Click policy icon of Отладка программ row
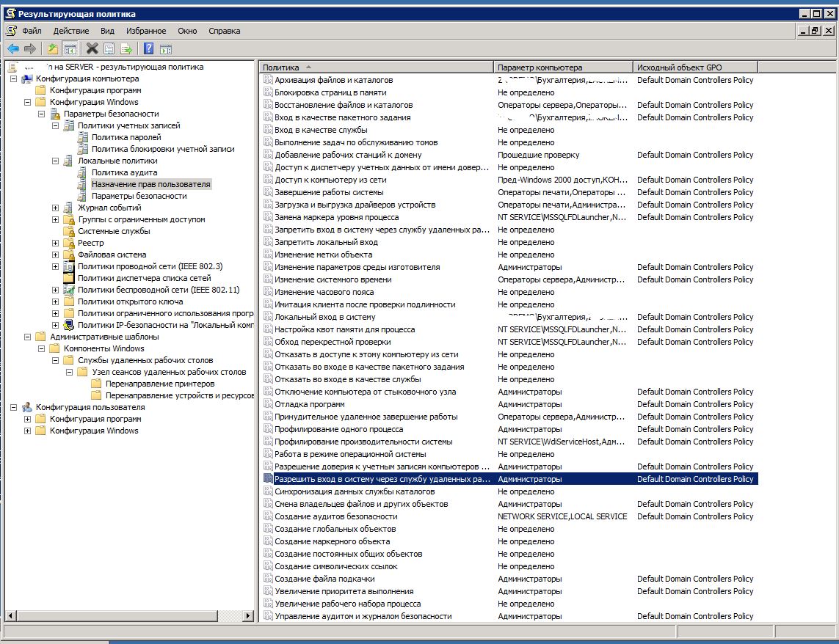Image resolution: width=839 pixels, height=644 pixels. [x=268, y=404]
